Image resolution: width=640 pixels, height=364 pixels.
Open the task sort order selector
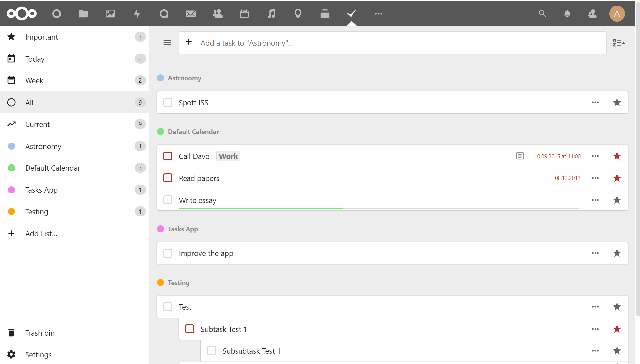(x=619, y=42)
